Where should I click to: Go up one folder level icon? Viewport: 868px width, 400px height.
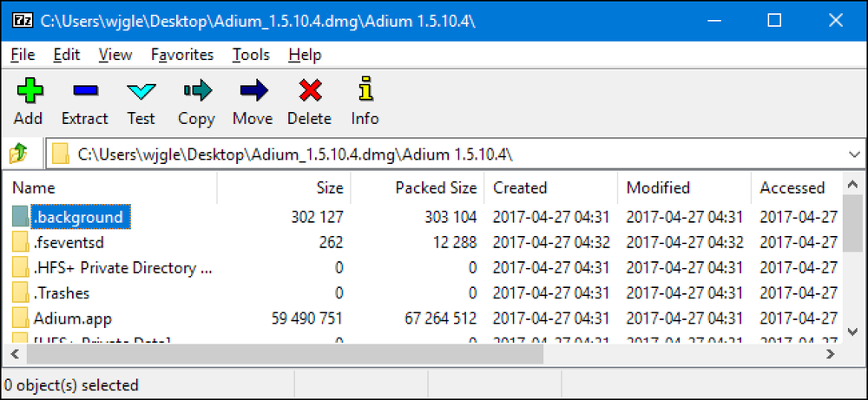point(18,154)
